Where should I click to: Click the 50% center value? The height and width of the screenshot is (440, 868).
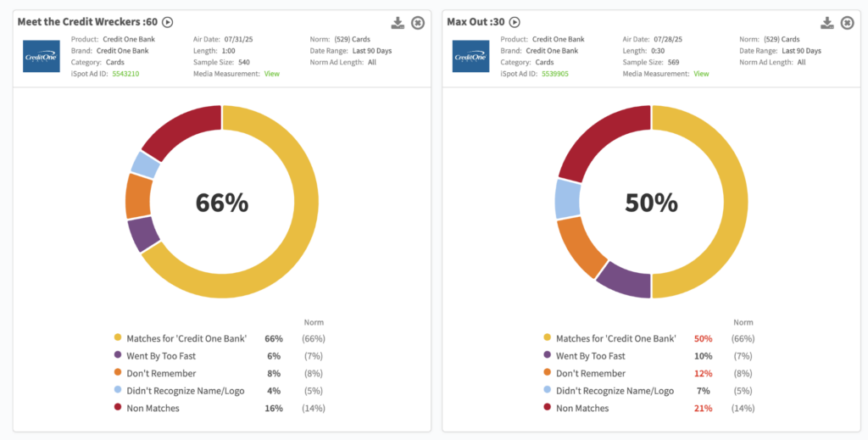pos(652,203)
